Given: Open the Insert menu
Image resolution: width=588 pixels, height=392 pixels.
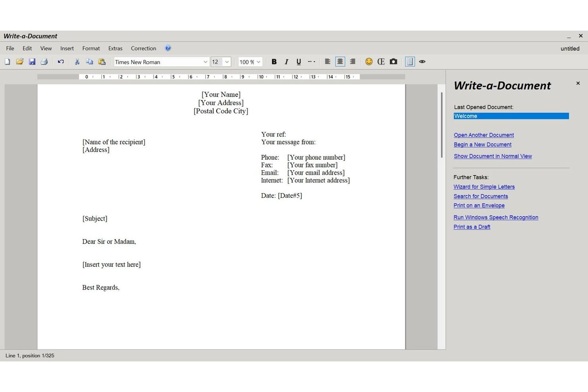Looking at the screenshot, I should tap(67, 48).
